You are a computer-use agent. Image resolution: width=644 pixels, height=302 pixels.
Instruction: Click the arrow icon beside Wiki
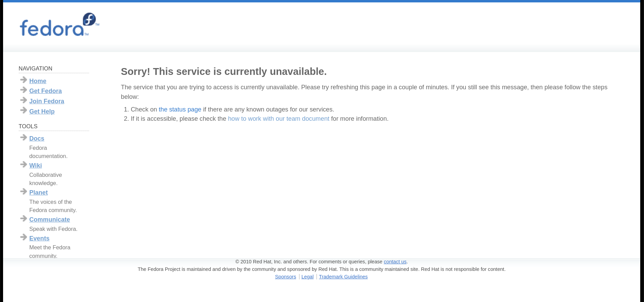[x=24, y=164]
